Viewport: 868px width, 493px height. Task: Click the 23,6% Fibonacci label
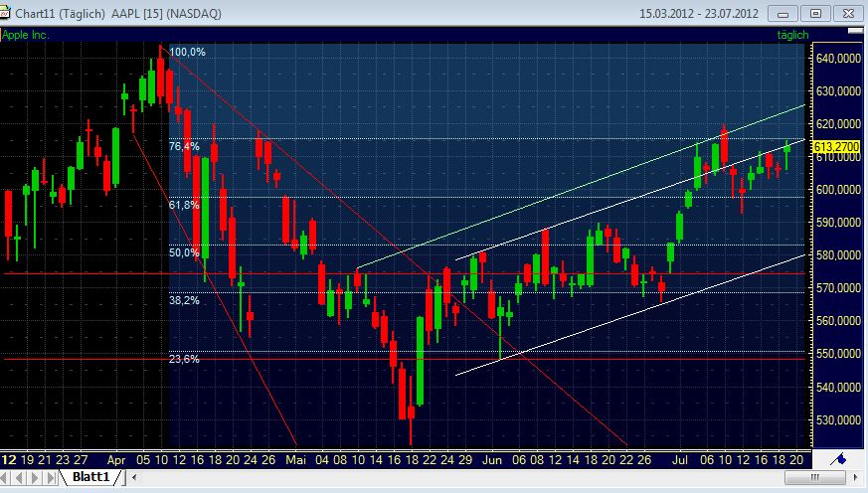click(x=184, y=359)
